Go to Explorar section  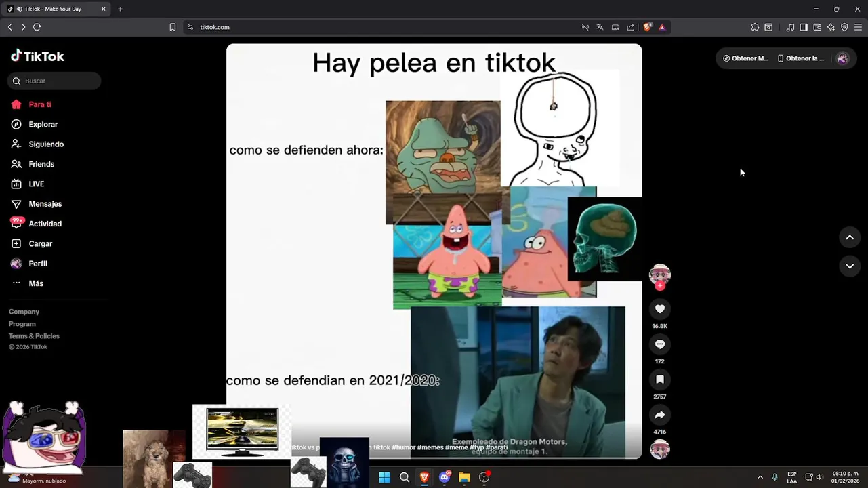tap(35, 125)
